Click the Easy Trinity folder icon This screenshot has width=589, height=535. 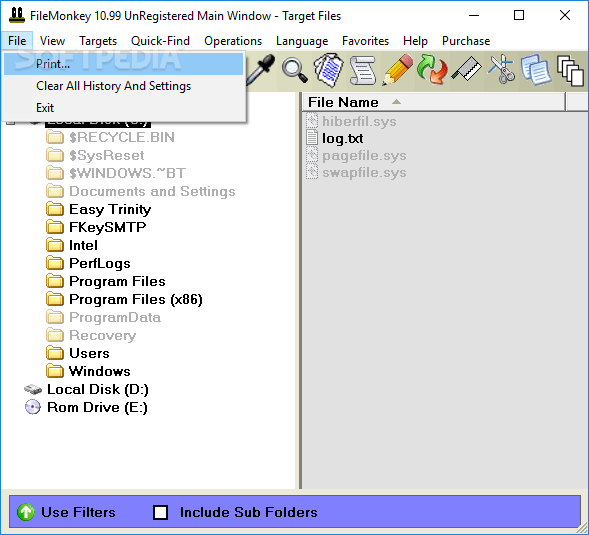point(55,209)
